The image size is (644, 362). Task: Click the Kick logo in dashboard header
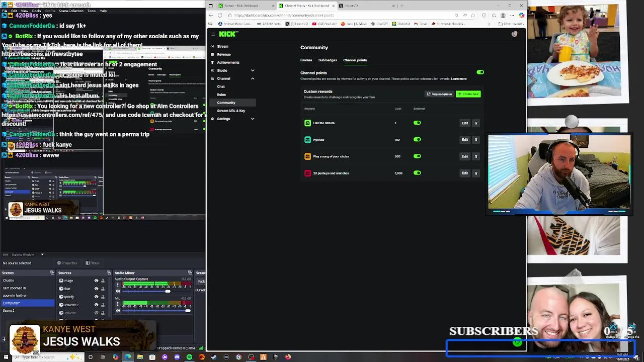tap(228, 34)
